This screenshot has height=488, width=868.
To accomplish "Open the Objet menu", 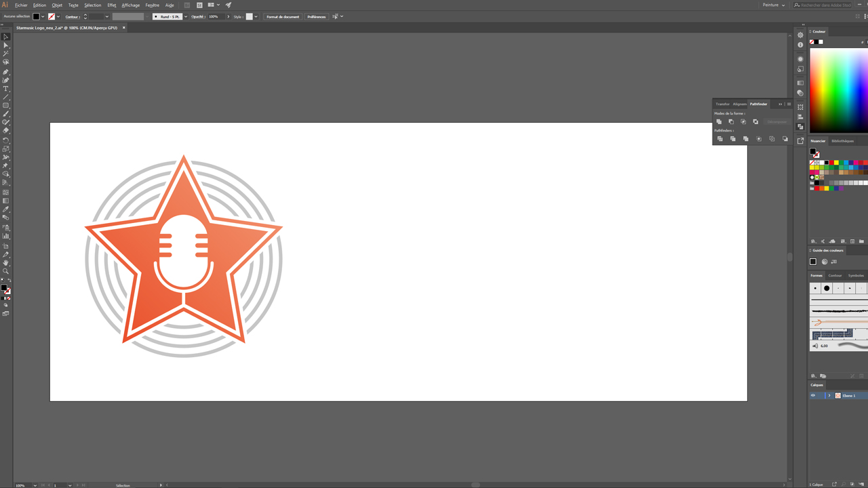I will click(57, 5).
